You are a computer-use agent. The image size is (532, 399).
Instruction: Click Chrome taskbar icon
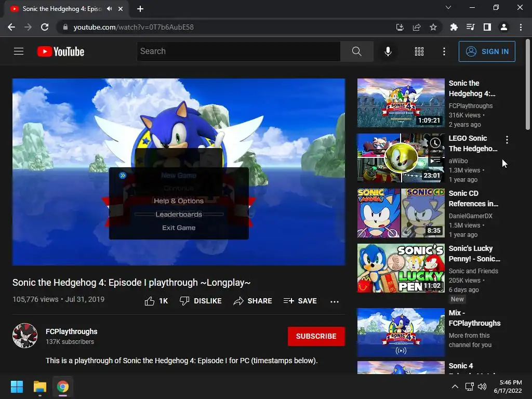click(x=63, y=387)
